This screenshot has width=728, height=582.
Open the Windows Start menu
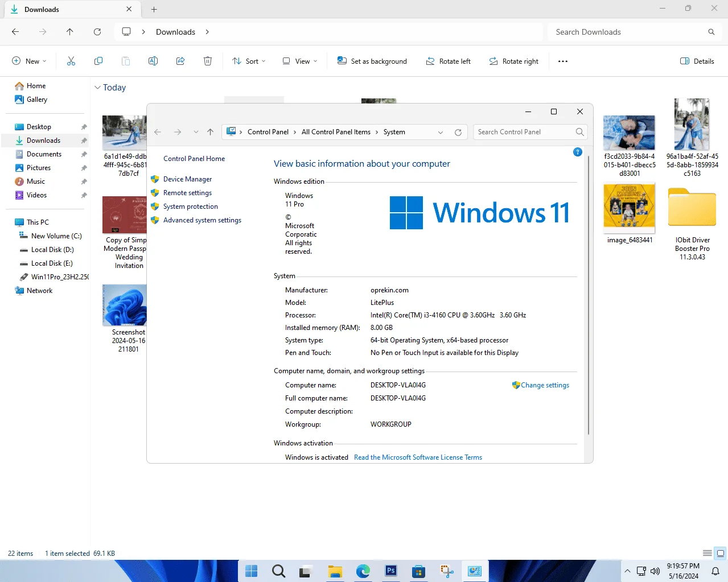point(251,571)
